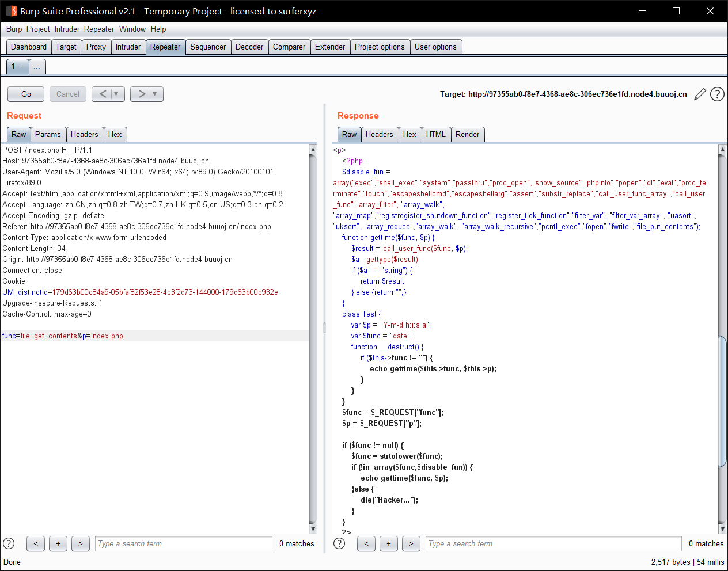This screenshot has height=571, width=728.
Task: Switch to the Dashboard tab
Action: [x=29, y=47]
